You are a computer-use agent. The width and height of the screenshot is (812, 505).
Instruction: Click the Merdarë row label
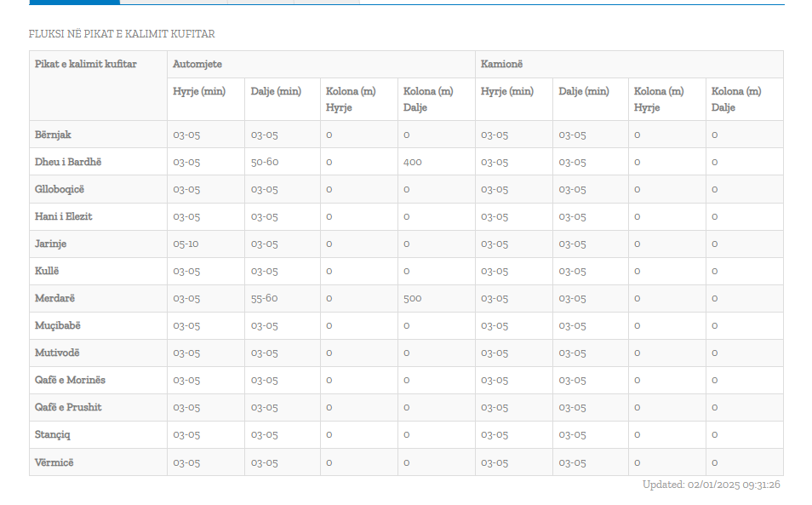pos(54,298)
